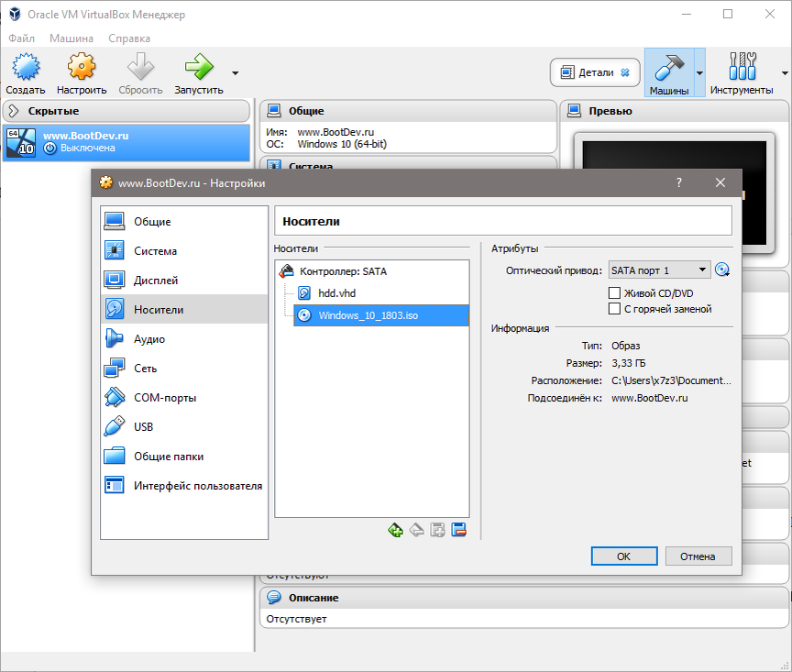Viewport: 792px width, 672px height.
Task: Open the Справка menu
Action: tap(129, 39)
